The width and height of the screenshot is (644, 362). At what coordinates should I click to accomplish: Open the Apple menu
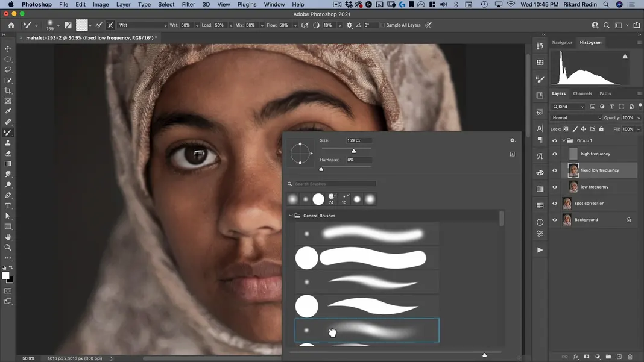[11, 4]
